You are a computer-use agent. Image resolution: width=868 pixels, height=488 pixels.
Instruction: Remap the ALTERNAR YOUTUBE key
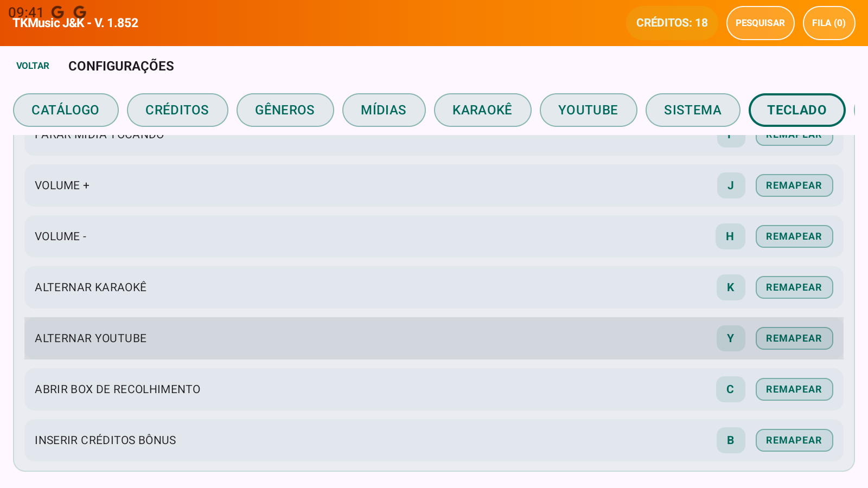coord(794,338)
